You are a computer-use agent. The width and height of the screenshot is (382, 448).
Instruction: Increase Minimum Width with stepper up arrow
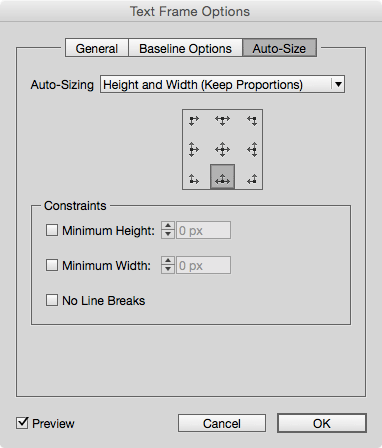tap(168, 261)
